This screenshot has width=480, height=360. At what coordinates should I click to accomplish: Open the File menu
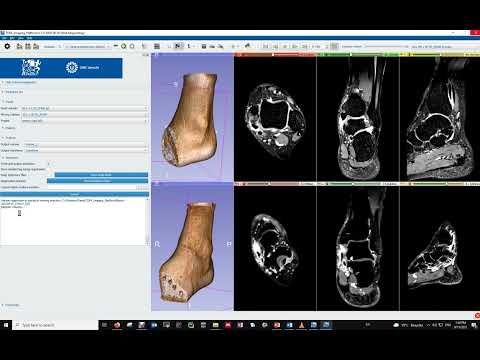coord(4,38)
